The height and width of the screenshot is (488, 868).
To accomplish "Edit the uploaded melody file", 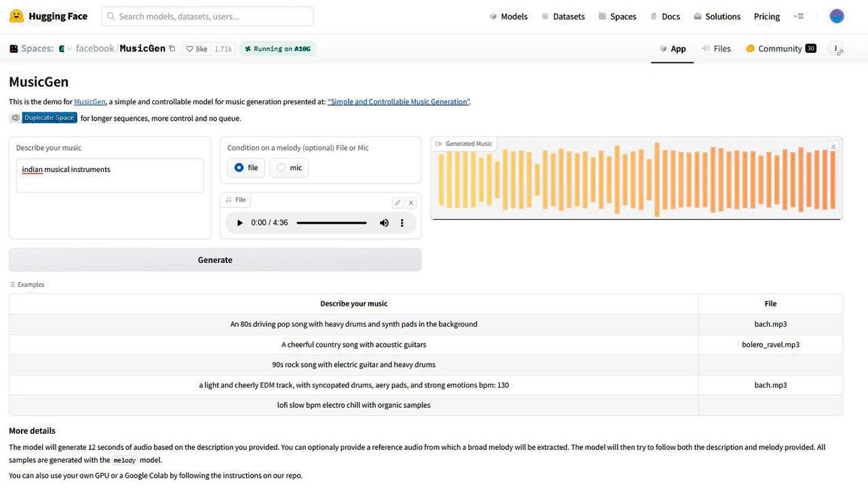I will click(x=397, y=203).
